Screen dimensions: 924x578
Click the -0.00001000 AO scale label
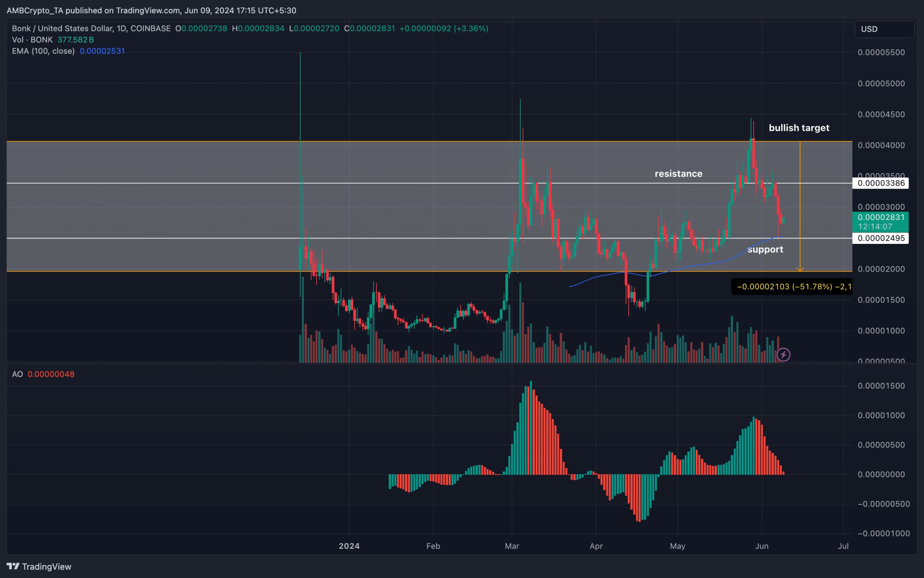click(884, 533)
